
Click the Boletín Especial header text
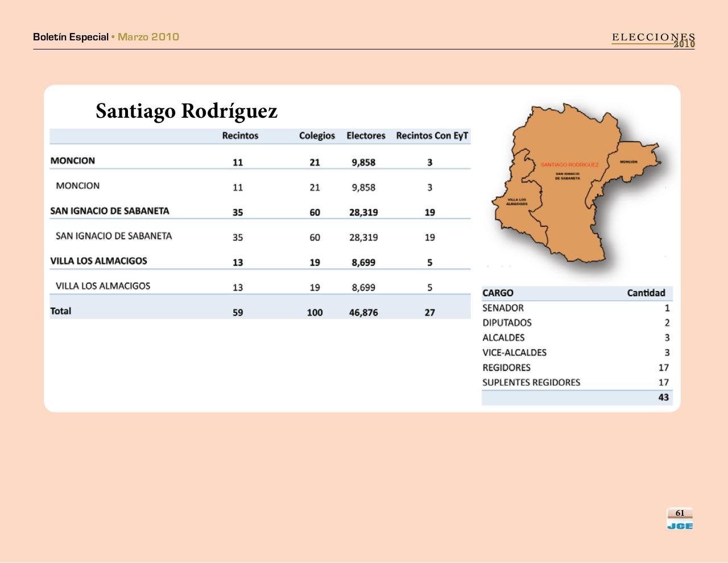71,37
